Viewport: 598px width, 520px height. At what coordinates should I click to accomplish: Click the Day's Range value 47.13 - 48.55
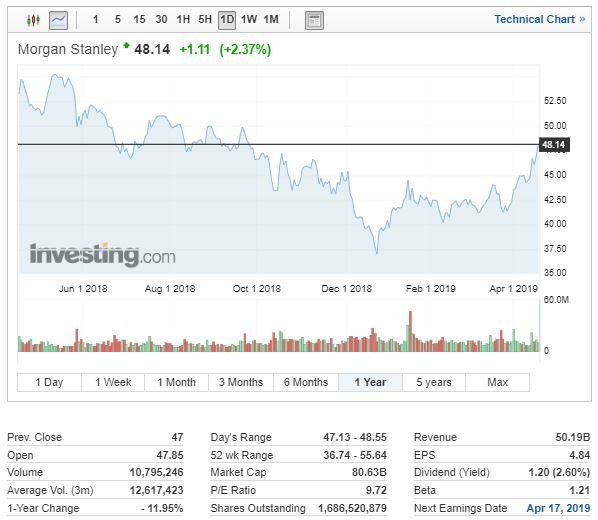click(x=355, y=437)
